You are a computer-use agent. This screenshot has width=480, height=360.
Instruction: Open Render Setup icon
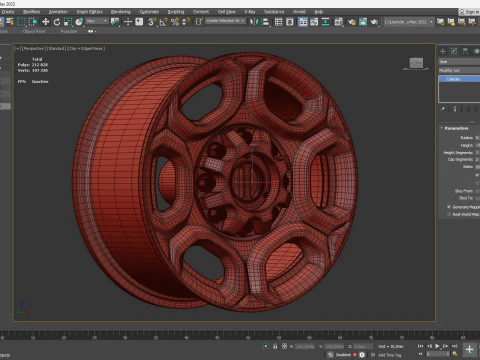tap(352, 22)
